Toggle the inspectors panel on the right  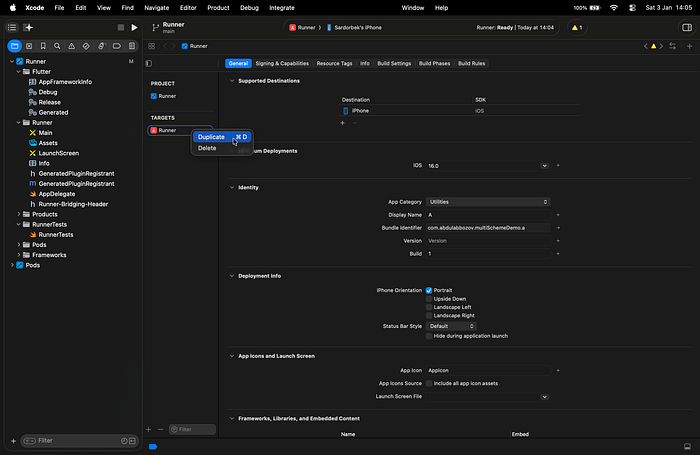687,28
